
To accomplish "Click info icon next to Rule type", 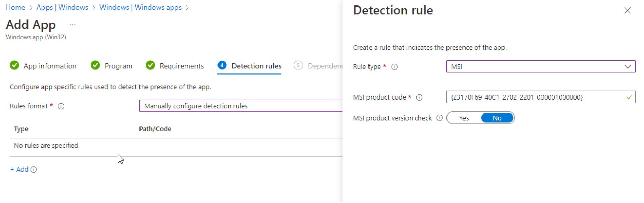I will (x=395, y=67).
